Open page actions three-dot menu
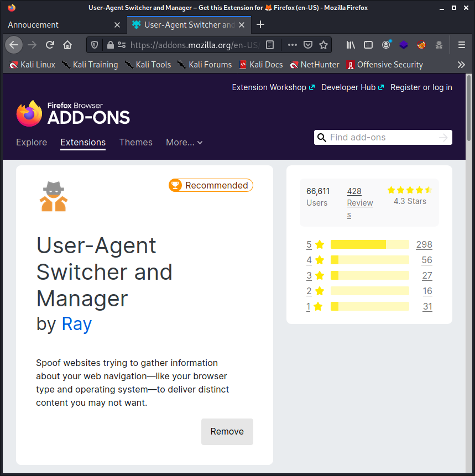 292,45
